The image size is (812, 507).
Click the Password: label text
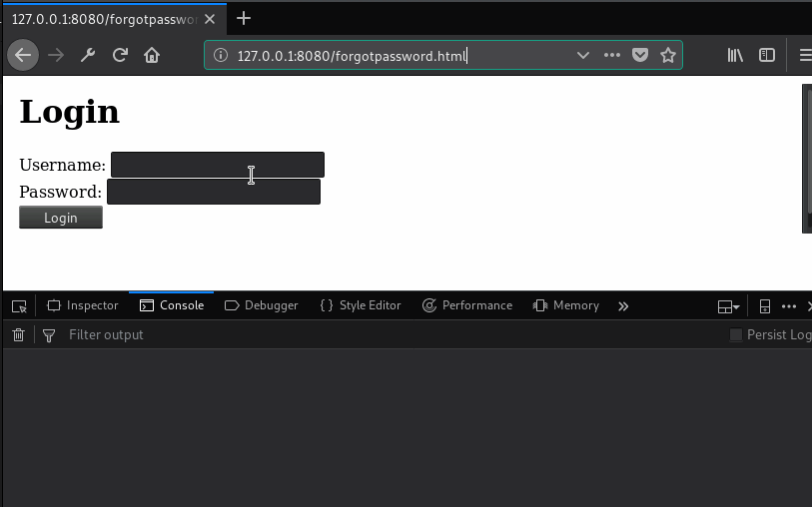point(61,192)
